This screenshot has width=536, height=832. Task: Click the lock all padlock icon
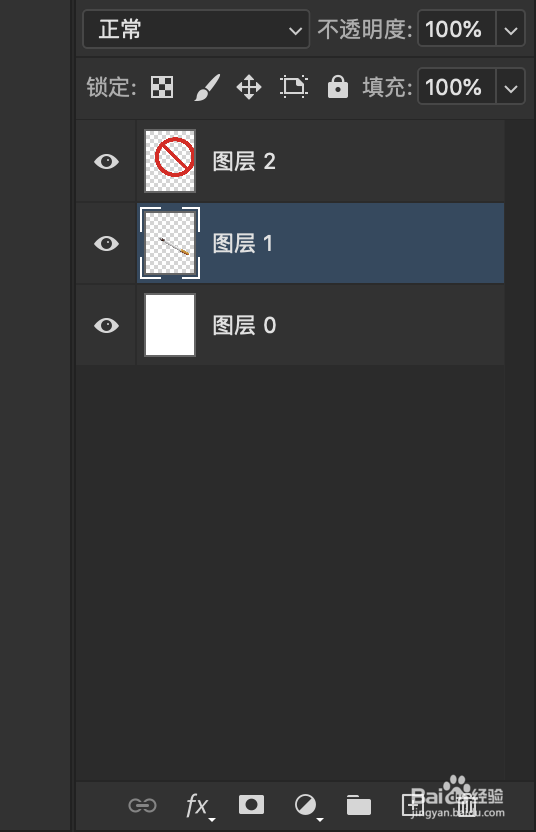coord(338,87)
